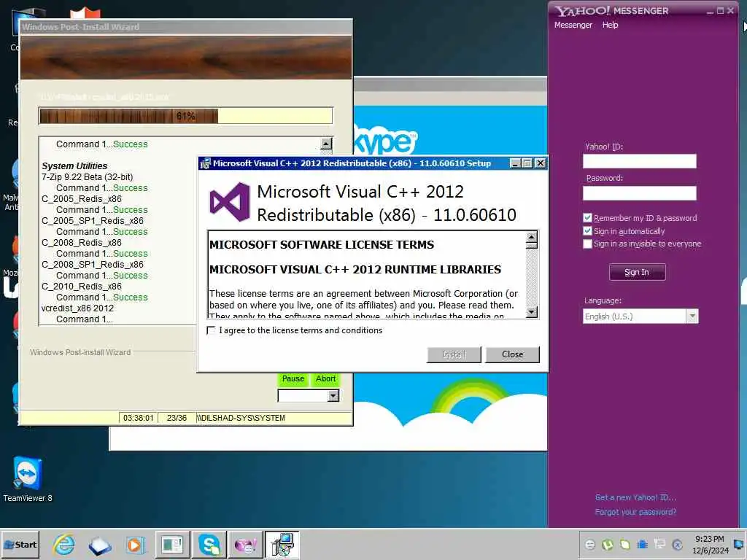Select the 7-Zip 9.22 Beta (32-bit) entry
Image resolution: width=747 pixels, height=560 pixels.
88,176
